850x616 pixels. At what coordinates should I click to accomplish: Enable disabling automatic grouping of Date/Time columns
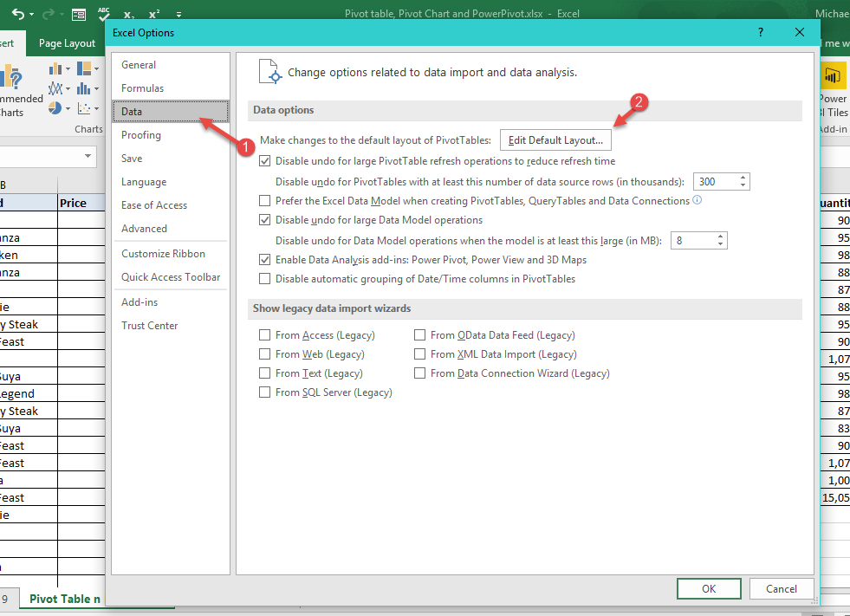(265, 278)
